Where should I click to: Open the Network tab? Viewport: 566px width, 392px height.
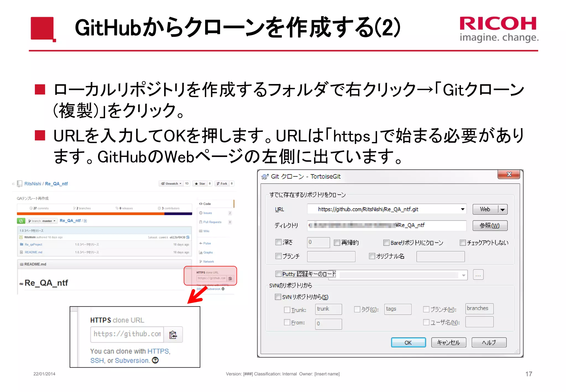coord(207,262)
